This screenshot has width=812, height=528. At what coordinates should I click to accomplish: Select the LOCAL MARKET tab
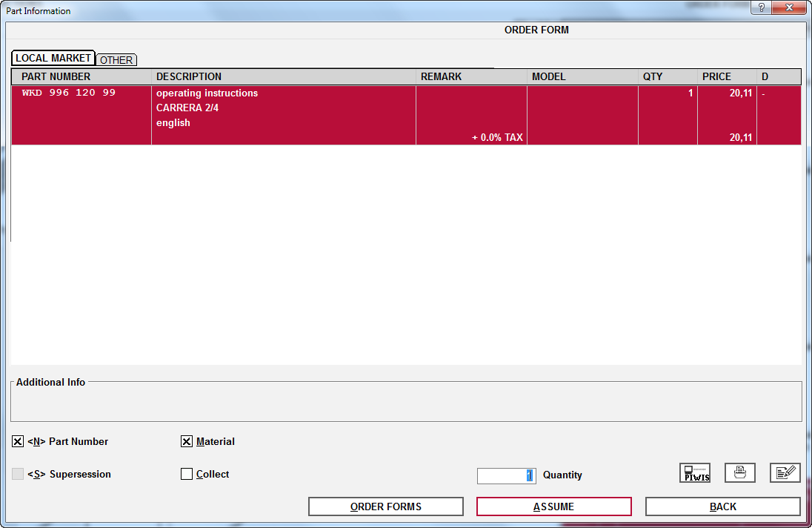point(53,58)
